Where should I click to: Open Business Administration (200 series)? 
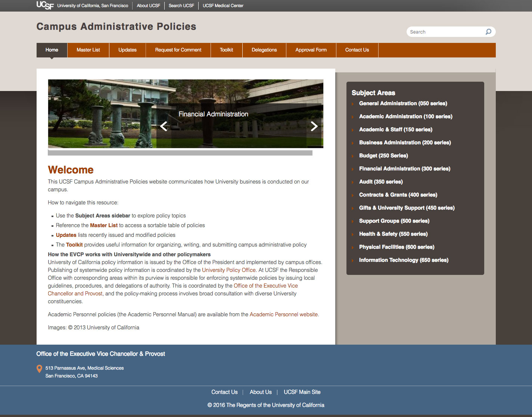(x=405, y=142)
